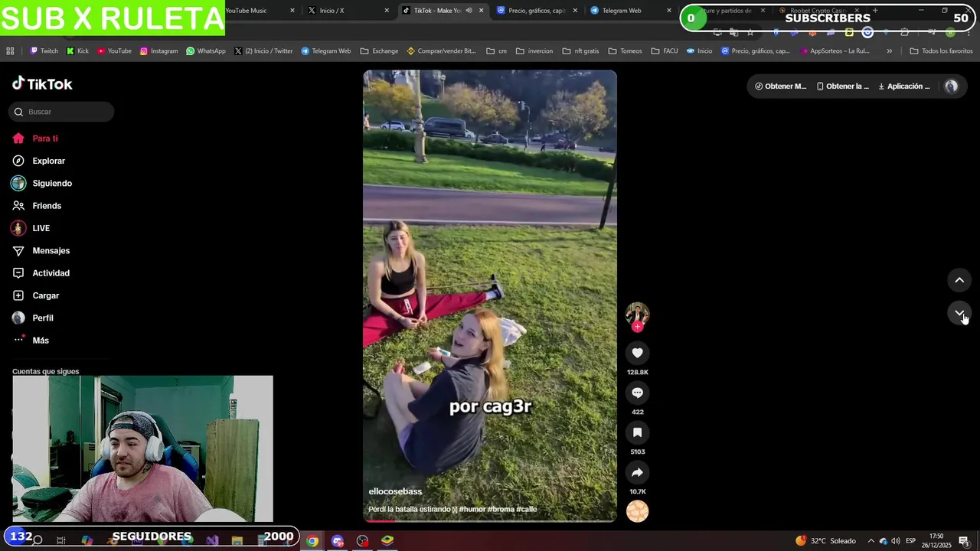Open the Comprar/vender Bit... bookmark
This screenshot has width=980, height=551.
(x=441, y=51)
